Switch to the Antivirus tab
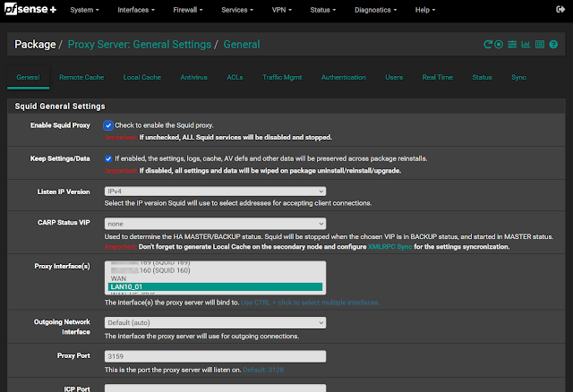Image resolution: width=573 pixels, height=392 pixels. click(193, 78)
